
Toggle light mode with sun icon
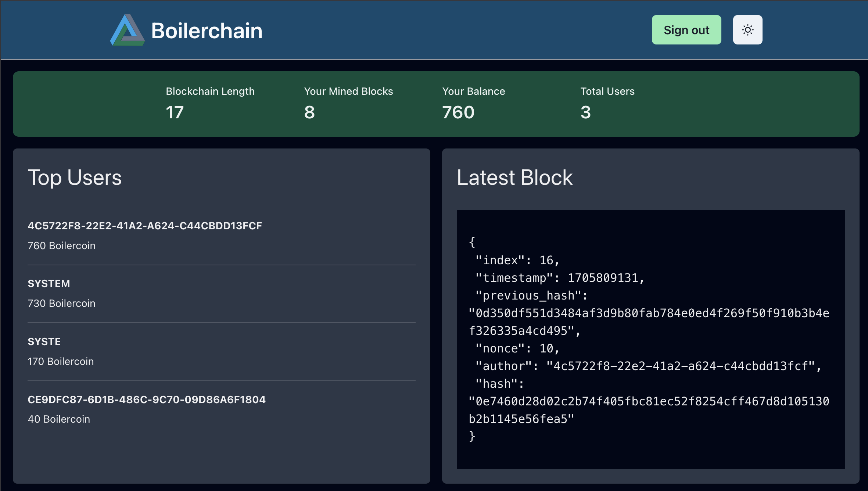coord(747,30)
